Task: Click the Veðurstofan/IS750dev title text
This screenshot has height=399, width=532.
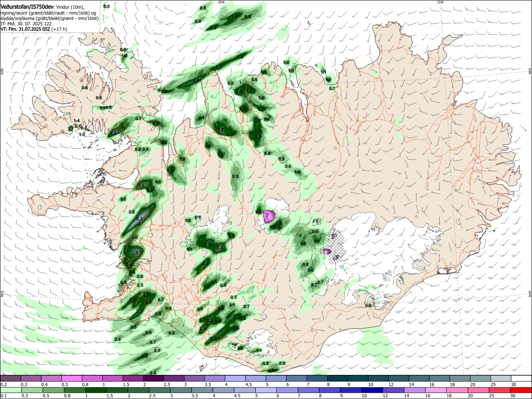Action: 27,7
